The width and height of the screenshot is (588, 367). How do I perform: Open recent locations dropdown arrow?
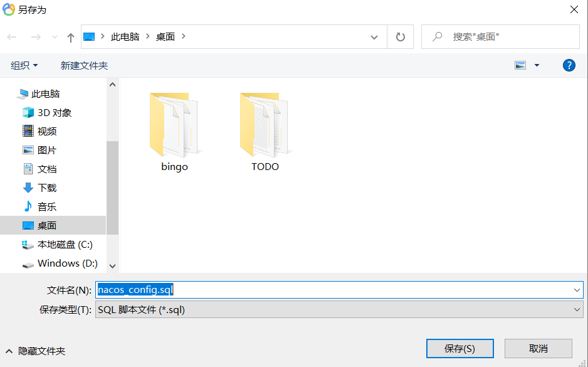tap(55, 37)
